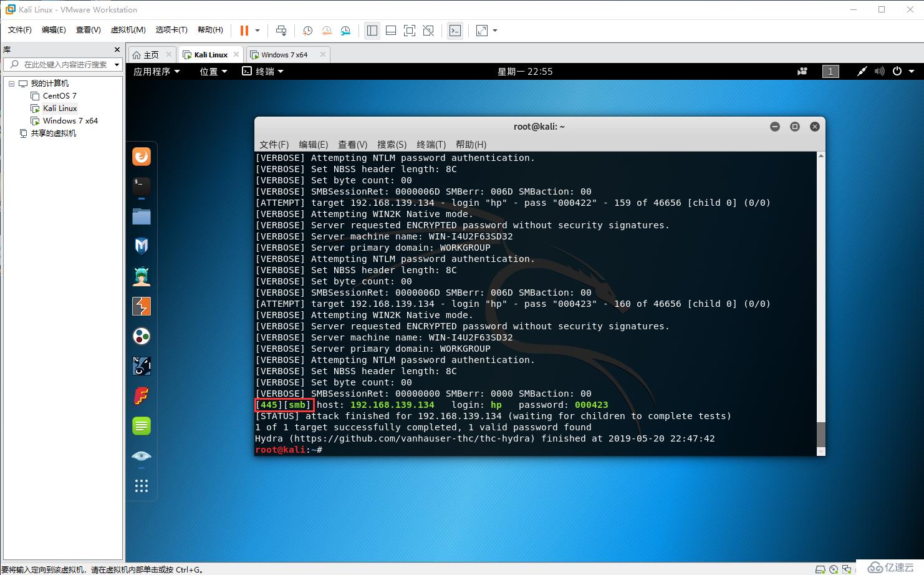Image resolution: width=924 pixels, height=575 pixels.
Task: Launch Firefox from the Kali dock
Action: click(142, 157)
